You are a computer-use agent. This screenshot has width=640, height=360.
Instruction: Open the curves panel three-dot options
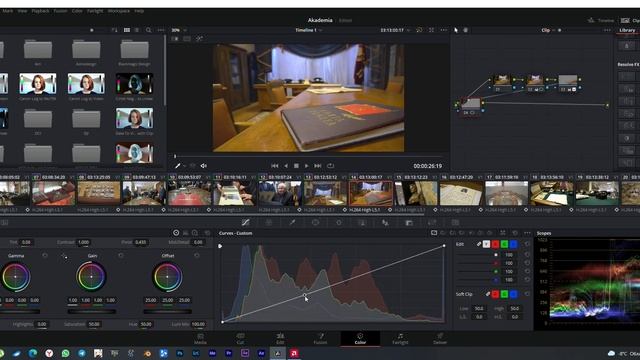coord(527,233)
